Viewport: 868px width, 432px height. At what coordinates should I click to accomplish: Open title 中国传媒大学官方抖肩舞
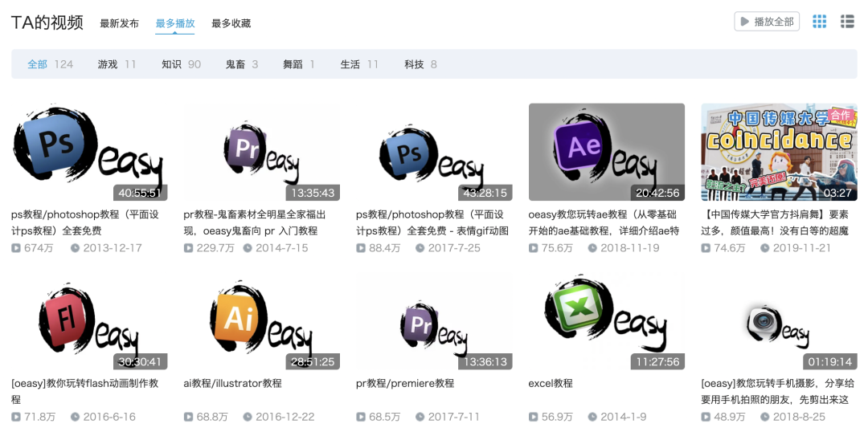pyautogui.click(x=775, y=222)
